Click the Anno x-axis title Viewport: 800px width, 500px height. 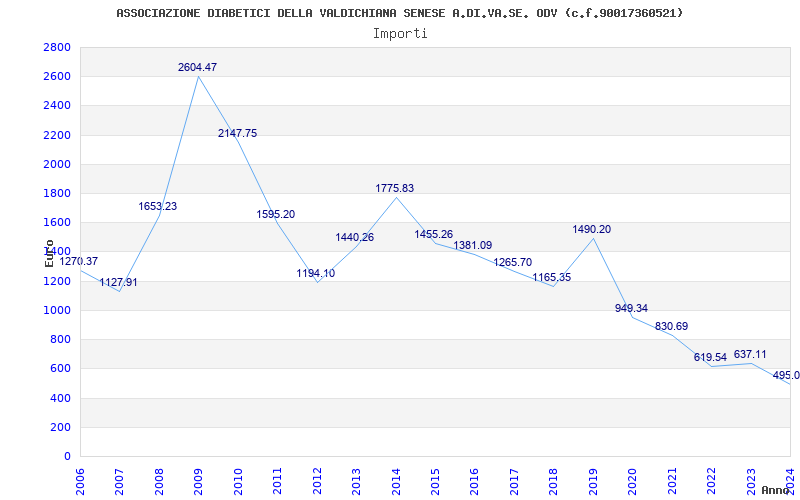tap(775, 490)
